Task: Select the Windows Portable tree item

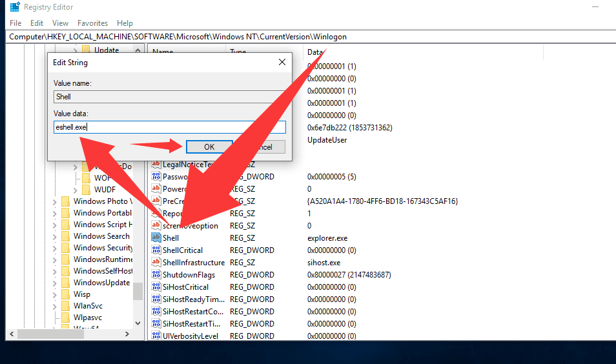Action: coord(103,213)
